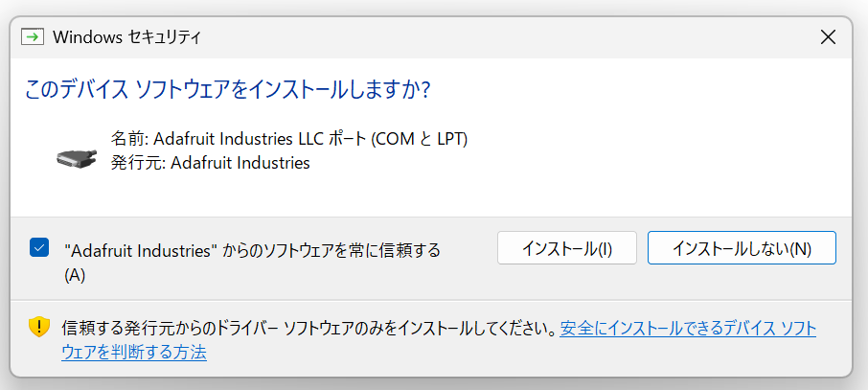Image resolution: width=868 pixels, height=390 pixels.
Task: Close the Windows セキュリティ dialog
Action: (829, 37)
